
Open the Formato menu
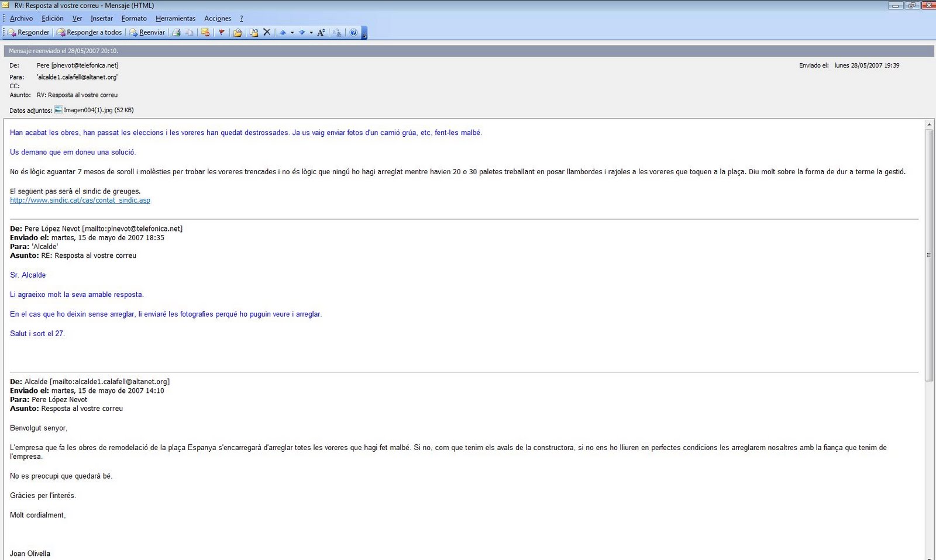(134, 19)
